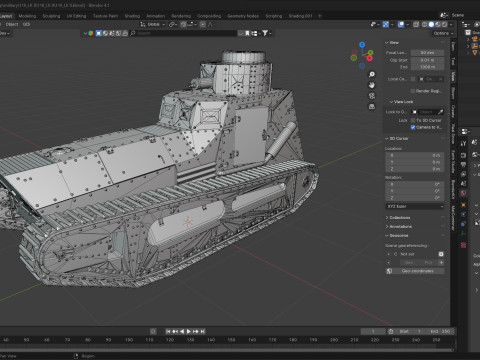Open the transform pivot point dropdown
The image size is (480, 360).
[x=172, y=24]
